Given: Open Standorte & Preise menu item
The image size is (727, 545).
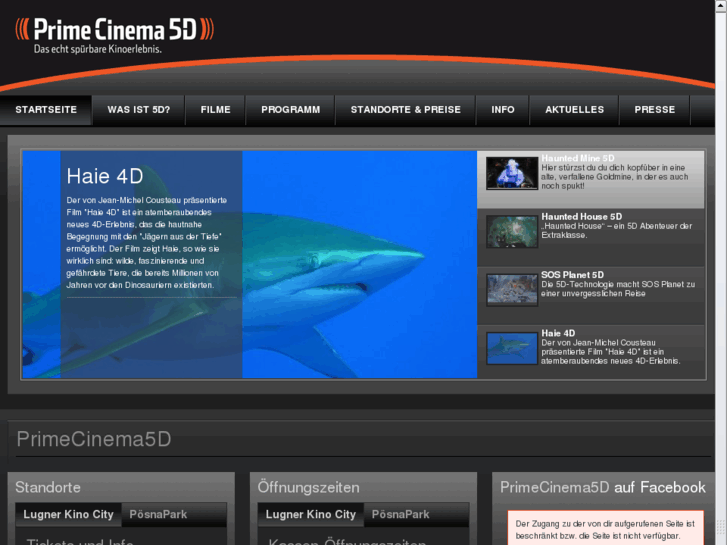Looking at the screenshot, I should pos(405,110).
